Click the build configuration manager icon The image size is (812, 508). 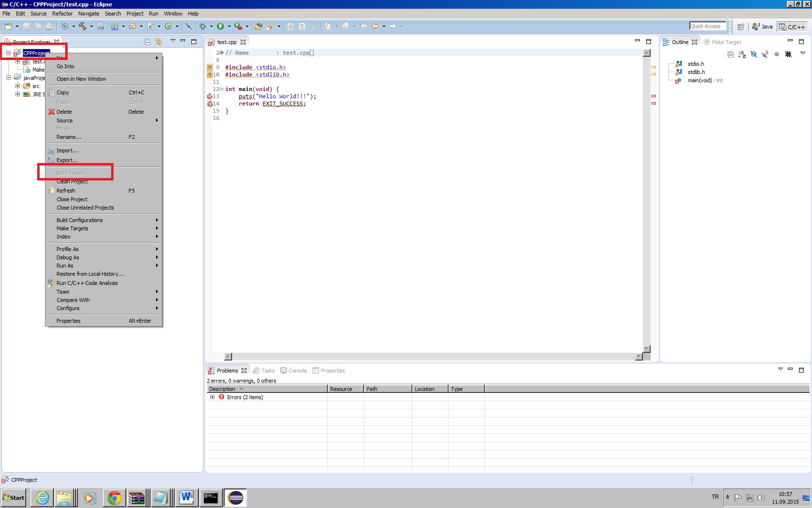coord(64,26)
